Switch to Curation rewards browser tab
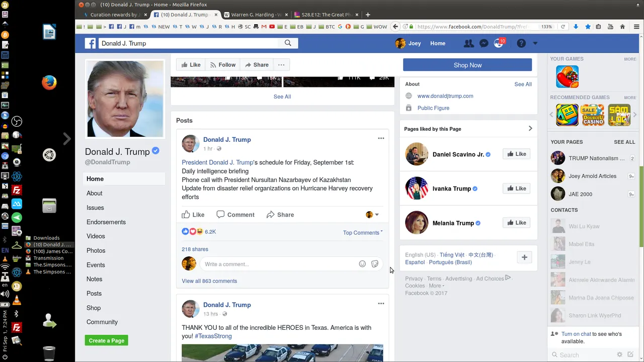This screenshot has width=644, height=362. (114, 15)
